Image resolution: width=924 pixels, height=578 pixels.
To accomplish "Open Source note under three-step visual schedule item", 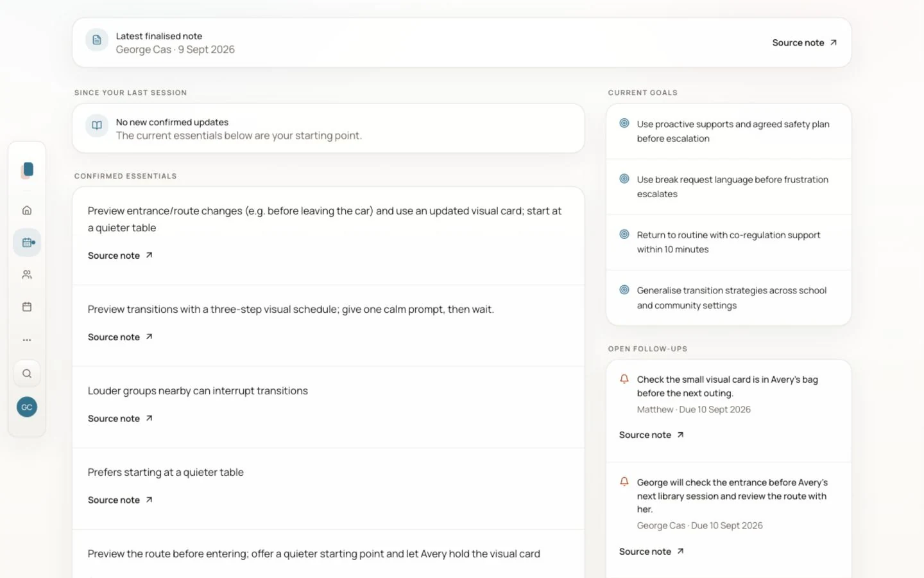I will click(x=120, y=337).
